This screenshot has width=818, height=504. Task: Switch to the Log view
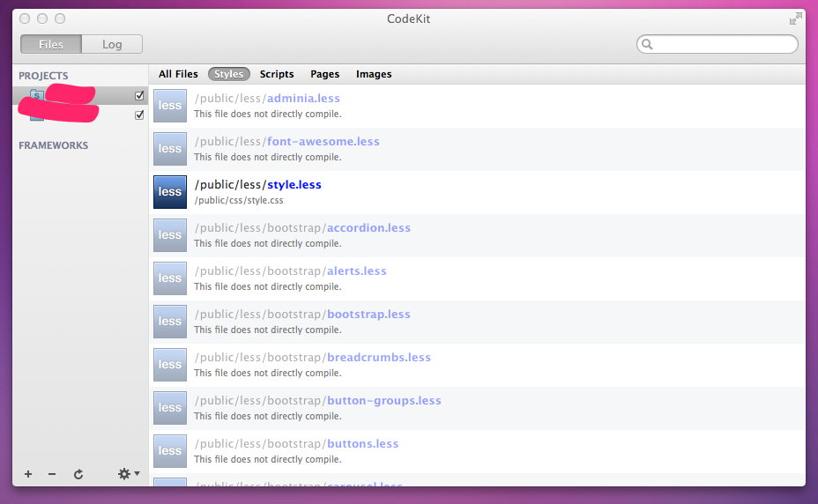(112, 44)
